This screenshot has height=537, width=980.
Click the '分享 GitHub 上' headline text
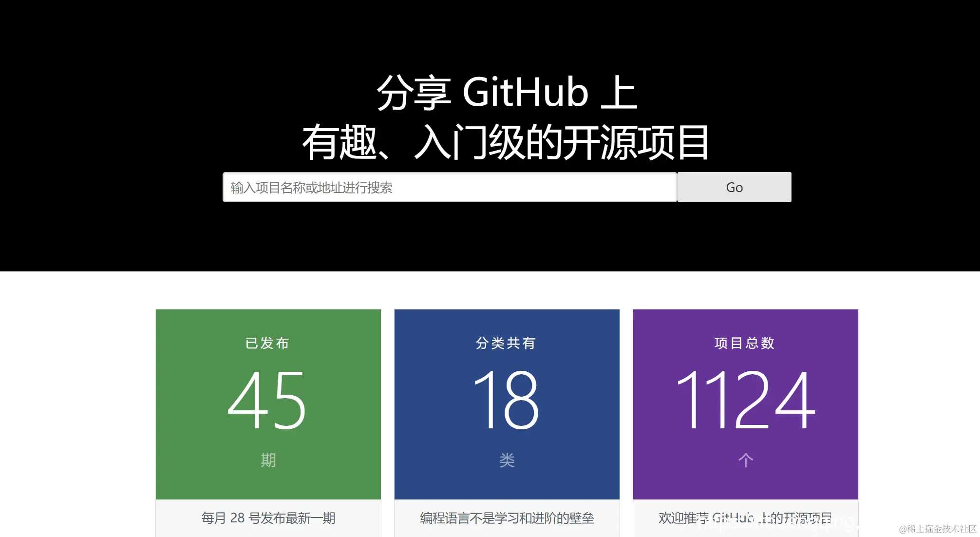coord(506,92)
